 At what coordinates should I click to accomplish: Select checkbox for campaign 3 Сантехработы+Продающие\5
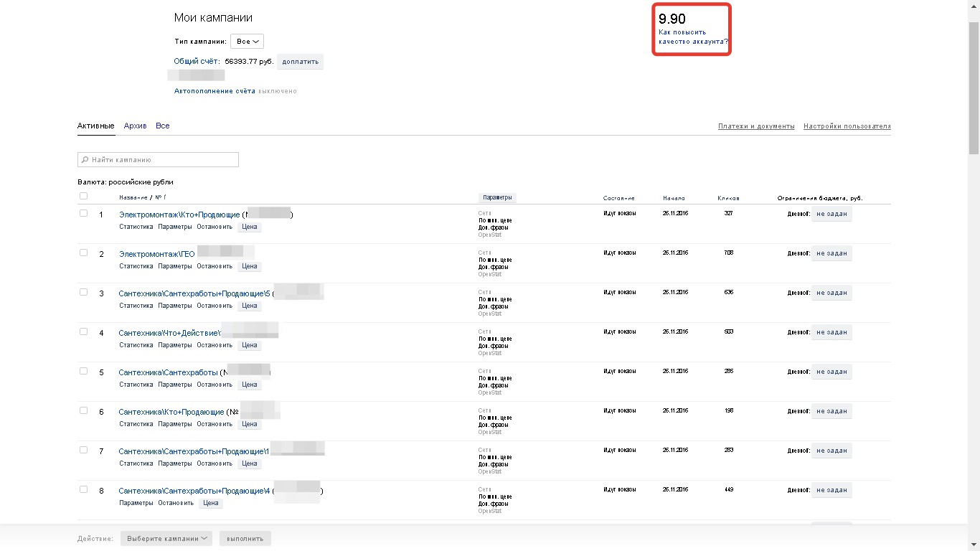click(83, 292)
